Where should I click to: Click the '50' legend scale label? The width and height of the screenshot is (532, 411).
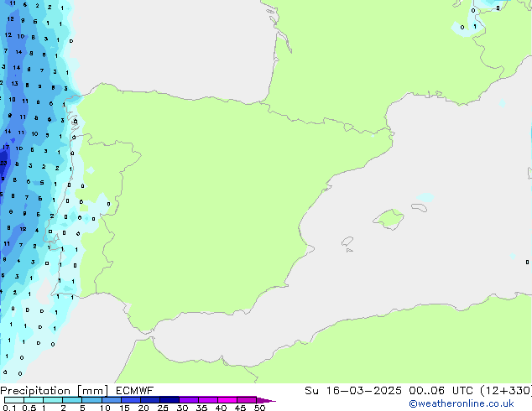[x=259, y=408]
